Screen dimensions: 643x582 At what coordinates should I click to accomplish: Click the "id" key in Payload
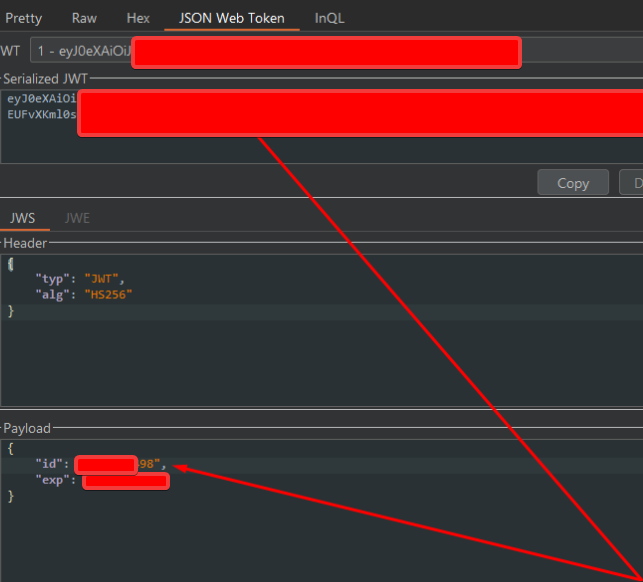click(x=50, y=464)
